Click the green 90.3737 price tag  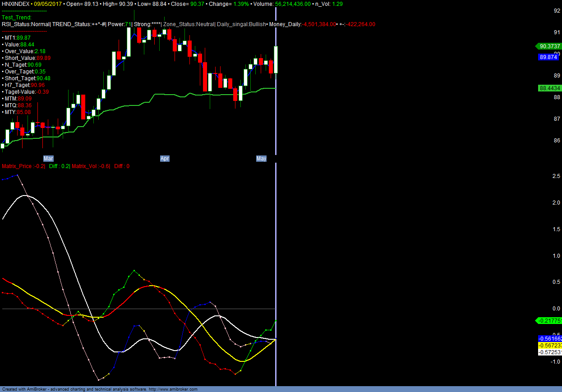coord(549,46)
